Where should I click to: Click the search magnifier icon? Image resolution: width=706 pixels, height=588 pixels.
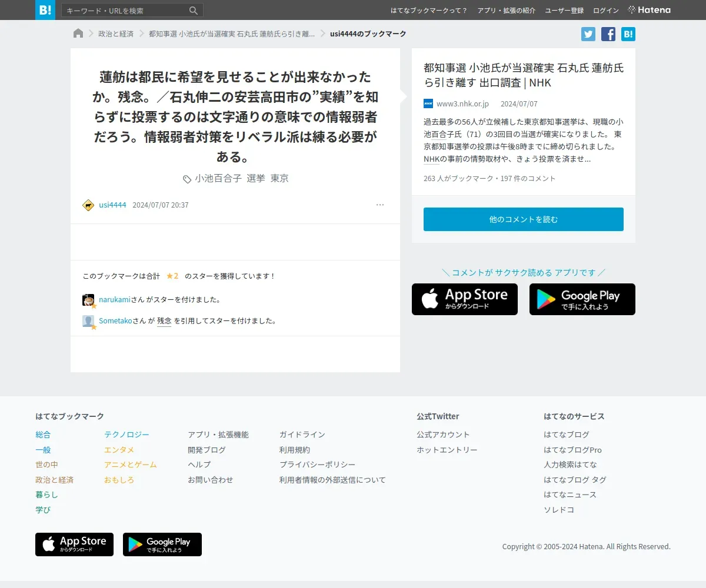coord(194,11)
